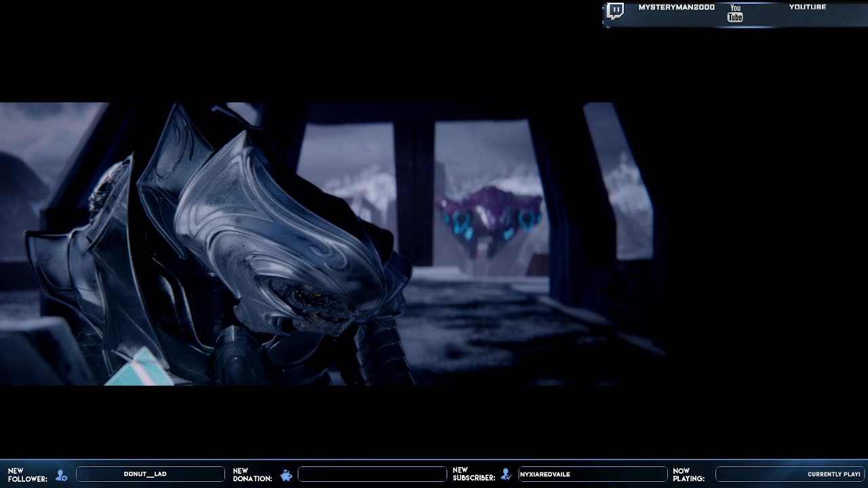This screenshot has height=488, width=868.
Task: Click the empty new donation box
Action: pos(372,474)
